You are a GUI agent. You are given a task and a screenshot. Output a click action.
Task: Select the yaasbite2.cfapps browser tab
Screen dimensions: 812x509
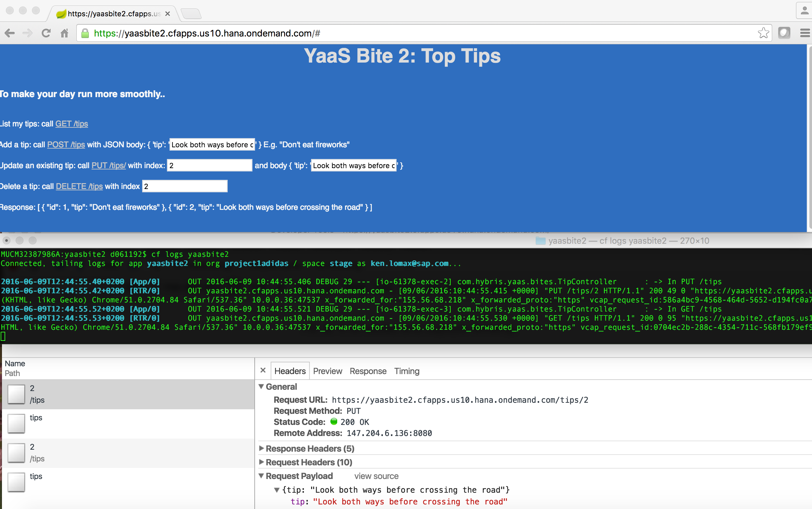click(113, 14)
